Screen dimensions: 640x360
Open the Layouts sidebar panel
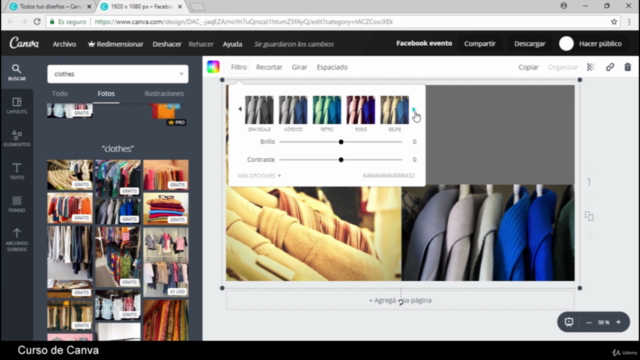(17, 105)
